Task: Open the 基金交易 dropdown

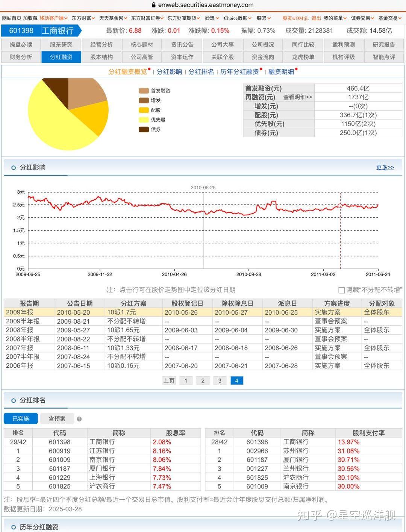Action: pos(390,18)
